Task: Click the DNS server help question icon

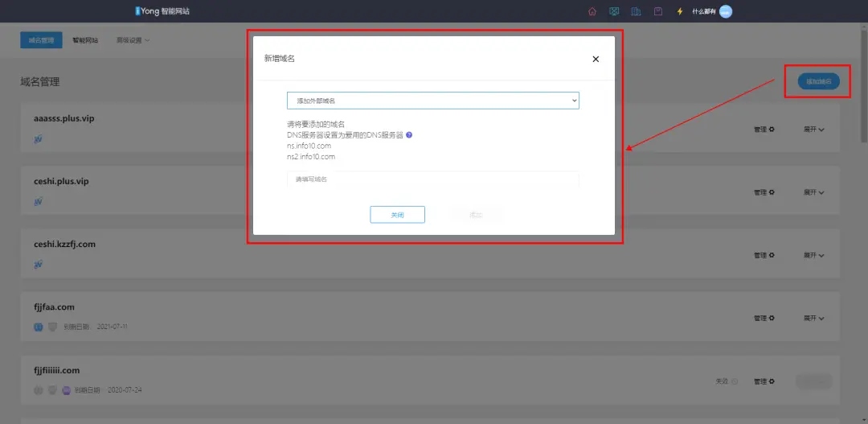Action: click(x=409, y=135)
